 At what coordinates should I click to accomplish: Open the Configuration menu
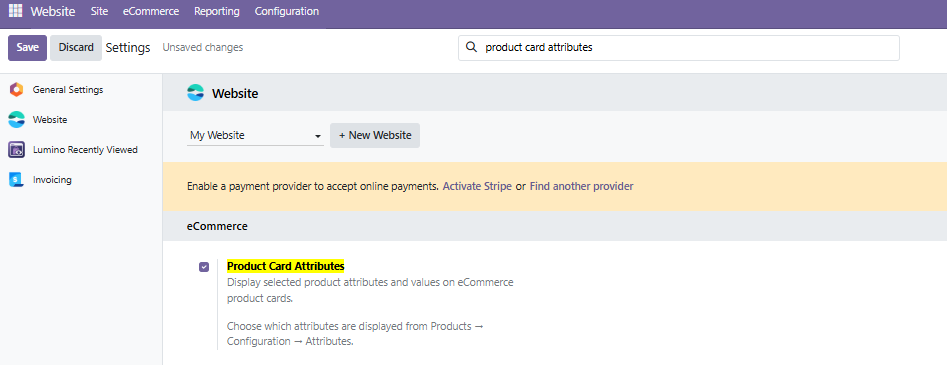tap(287, 11)
